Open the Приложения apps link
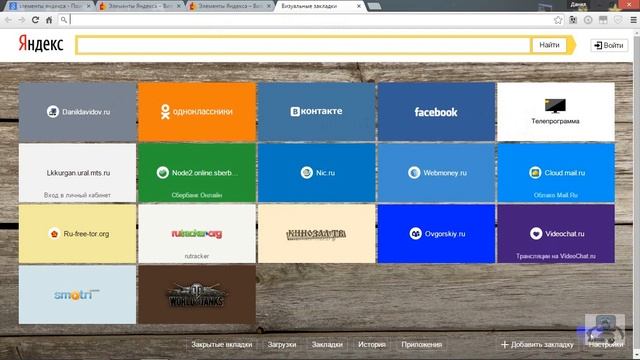 tap(422, 344)
